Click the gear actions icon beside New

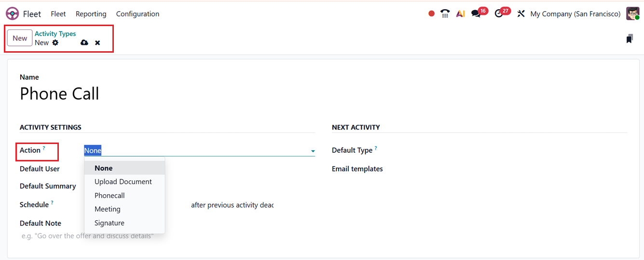[x=55, y=43]
